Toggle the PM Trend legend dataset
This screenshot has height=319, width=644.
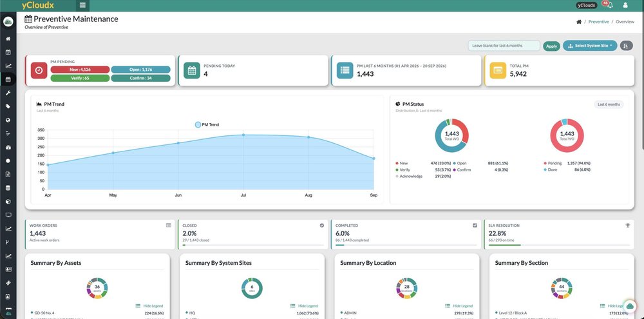coord(207,124)
